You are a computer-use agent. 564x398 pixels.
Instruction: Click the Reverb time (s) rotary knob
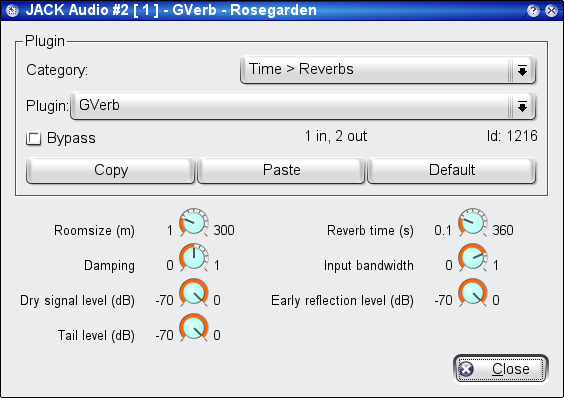coord(473,222)
